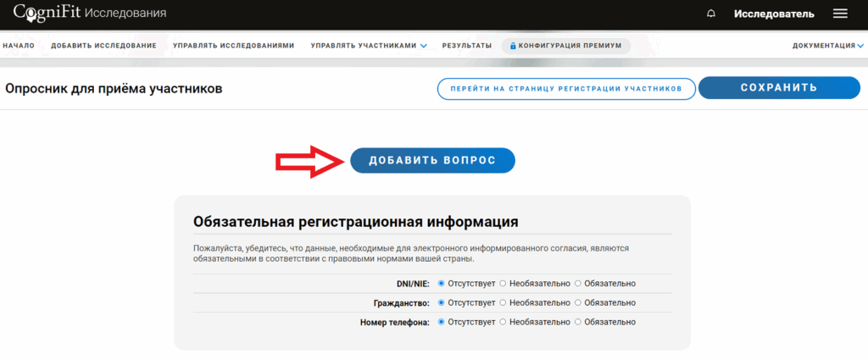Open the hamburger menu icon
The image size is (868, 360).
(840, 14)
